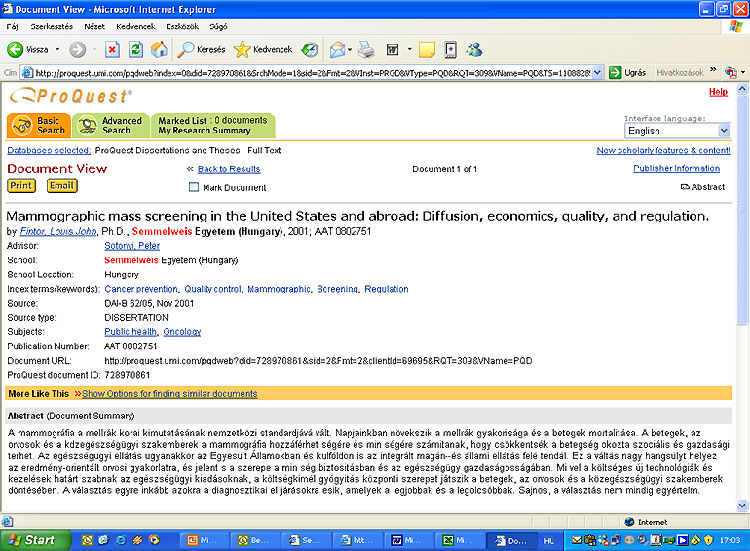
Task: Click the yellow note toolbar icon
Action: tap(427, 49)
